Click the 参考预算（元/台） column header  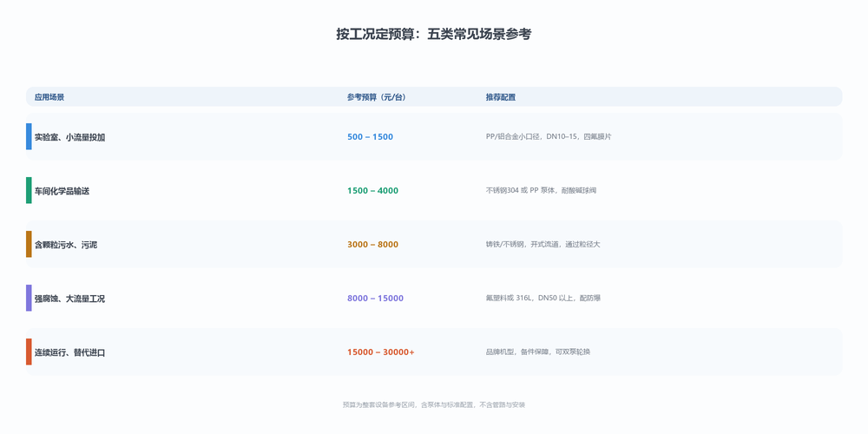(x=377, y=97)
